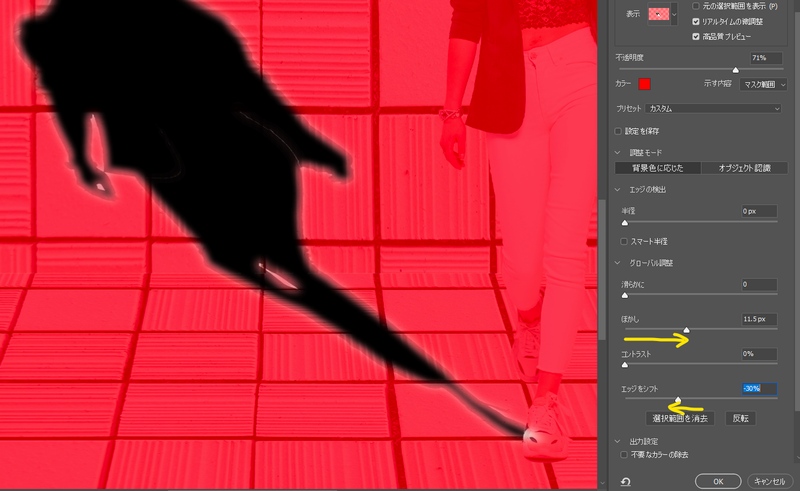Collapse the 出力設定 section

[x=618, y=440]
